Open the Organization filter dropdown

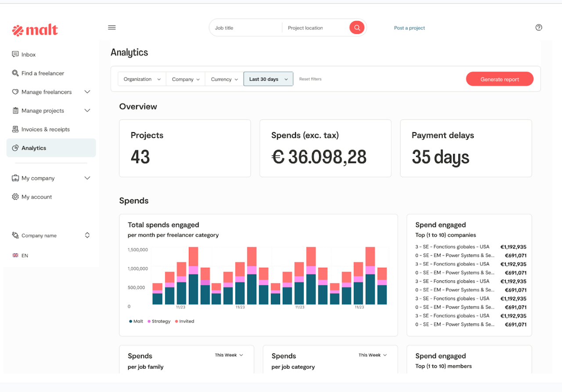(x=142, y=79)
